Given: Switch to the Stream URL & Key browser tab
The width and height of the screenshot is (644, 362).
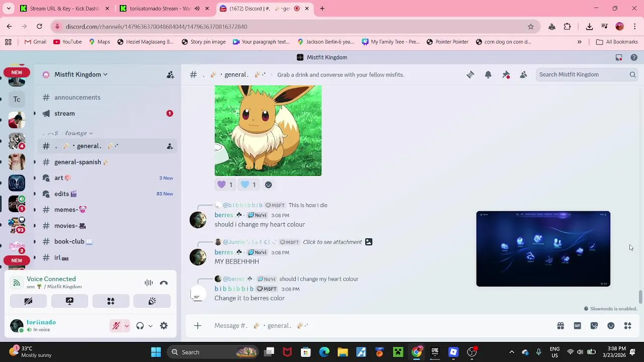Looking at the screenshot, I should [64, 9].
